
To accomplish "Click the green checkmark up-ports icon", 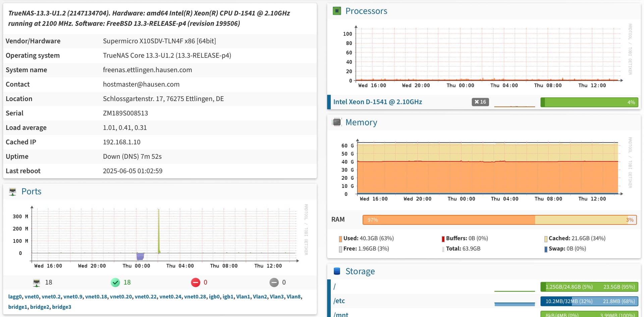I will click(x=115, y=282).
